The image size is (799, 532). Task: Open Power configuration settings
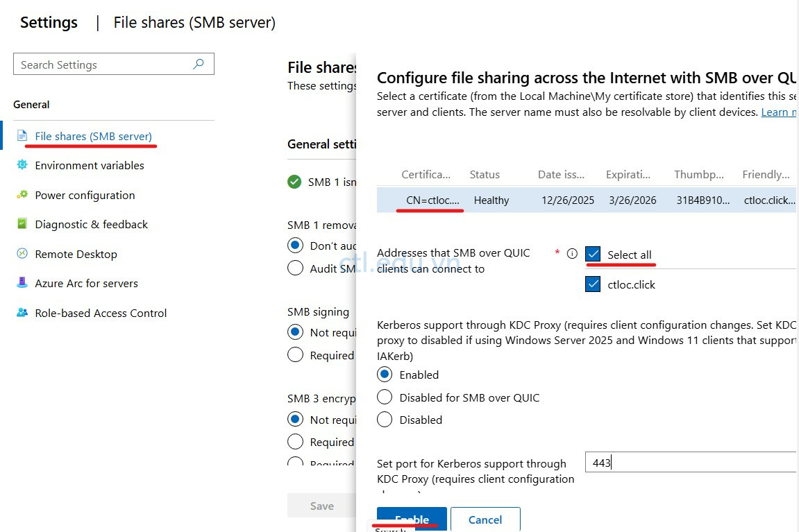[85, 195]
